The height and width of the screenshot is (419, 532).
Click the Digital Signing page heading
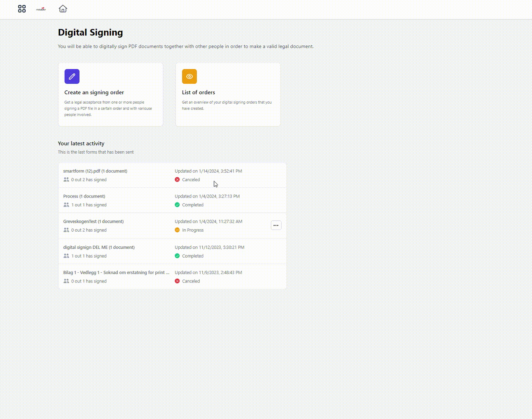[90, 33]
